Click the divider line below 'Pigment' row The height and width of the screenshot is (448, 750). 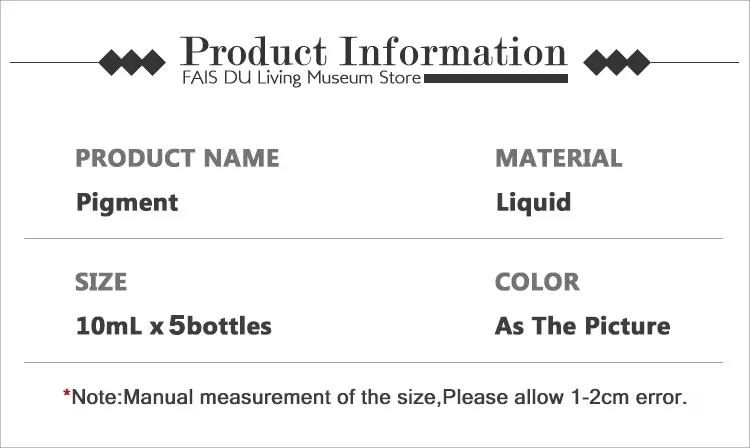(x=373, y=239)
